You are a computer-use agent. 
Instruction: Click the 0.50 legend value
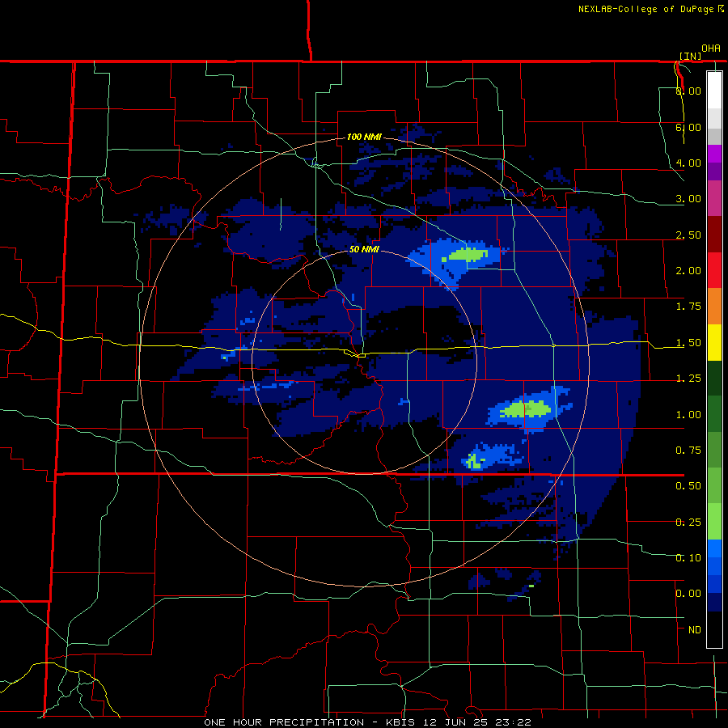(688, 486)
